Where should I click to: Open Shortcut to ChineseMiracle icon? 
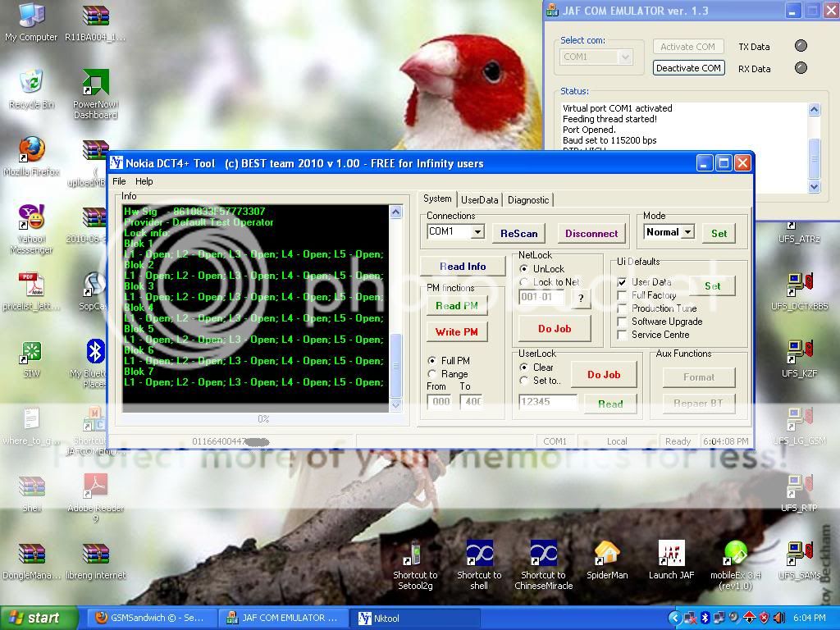(543, 555)
